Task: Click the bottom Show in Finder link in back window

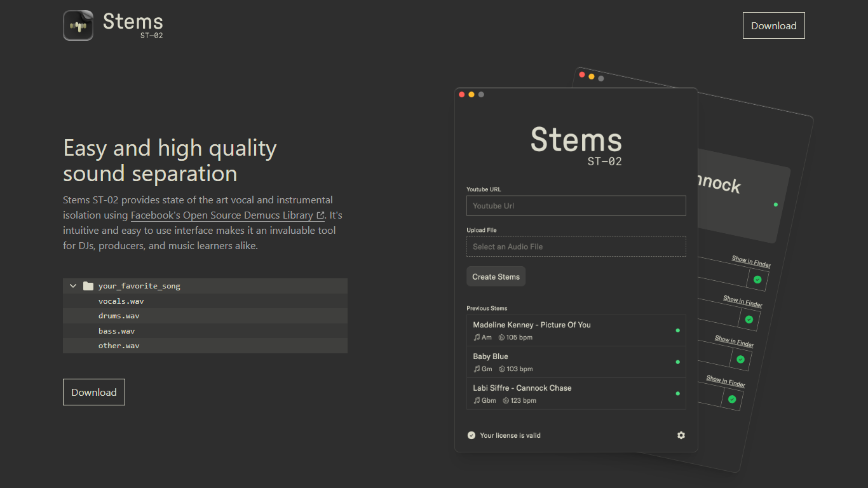Action: [x=726, y=381]
